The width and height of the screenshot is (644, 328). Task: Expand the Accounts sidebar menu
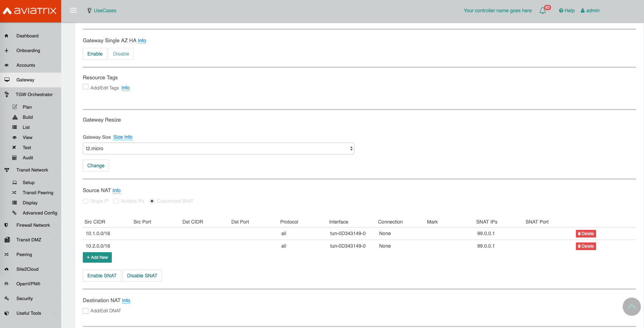click(26, 65)
